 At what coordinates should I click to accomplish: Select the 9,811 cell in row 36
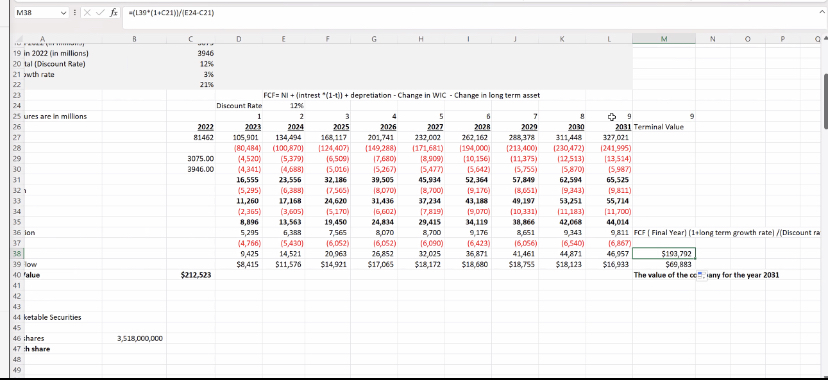609,233
